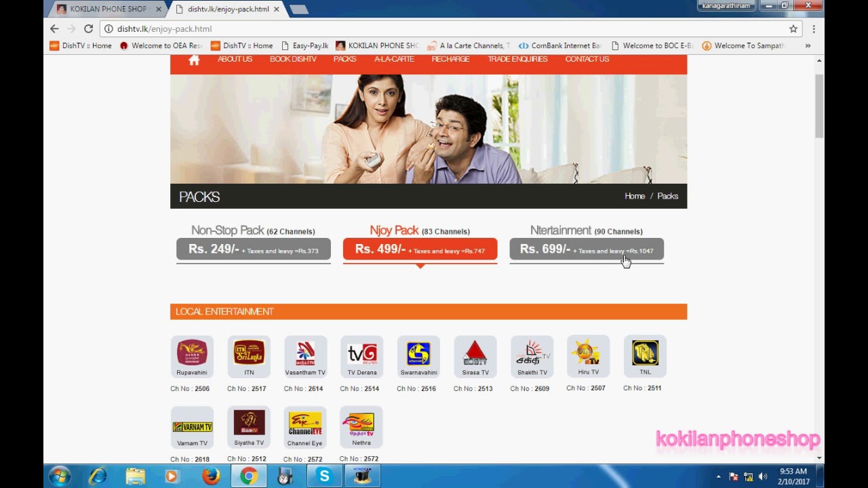Open the TV Derana channel icon
Image resolution: width=868 pixels, height=488 pixels.
click(x=361, y=353)
